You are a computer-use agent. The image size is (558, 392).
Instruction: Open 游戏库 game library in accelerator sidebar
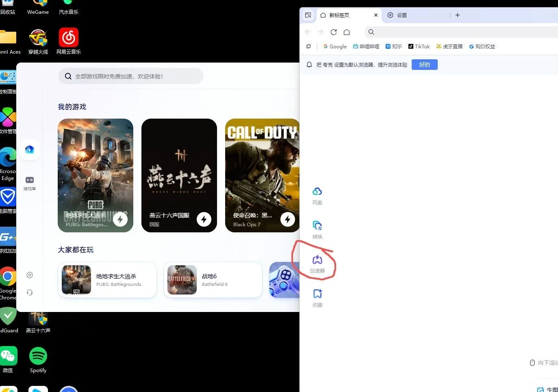click(30, 183)
